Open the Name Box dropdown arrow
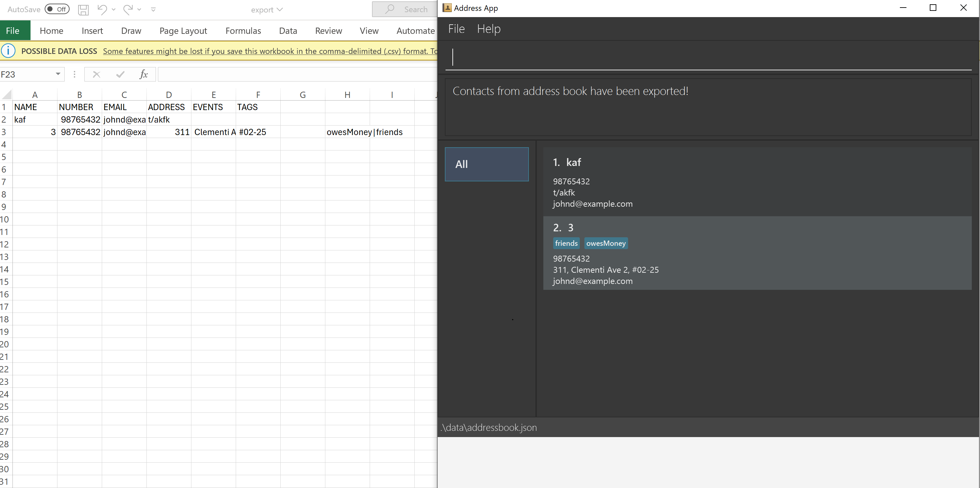 click(58, 74)
